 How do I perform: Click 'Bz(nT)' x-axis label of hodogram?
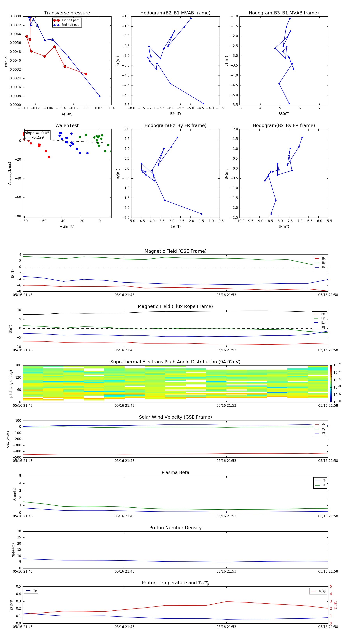coord(175,227)
